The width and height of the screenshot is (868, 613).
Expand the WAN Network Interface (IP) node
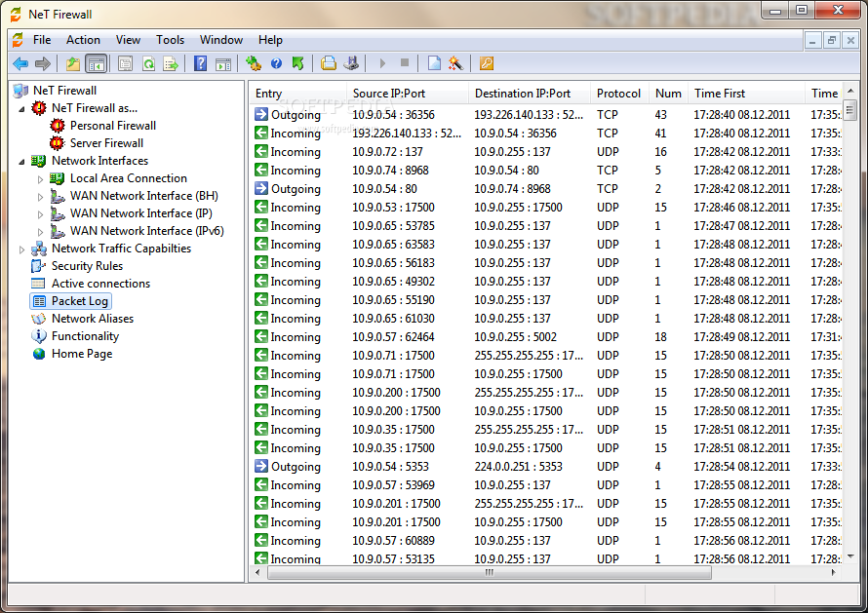(x=40, y=214)
